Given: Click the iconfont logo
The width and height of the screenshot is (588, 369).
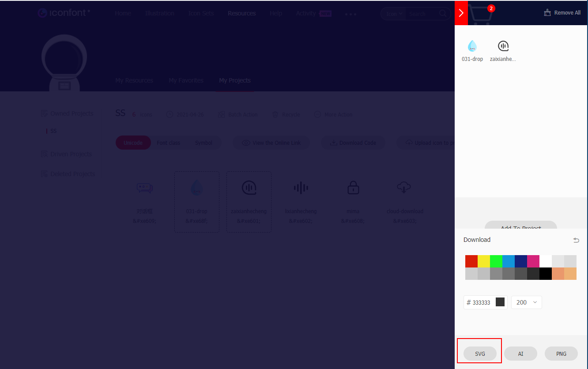Looking at the screenshot, I should click(64, 13).
